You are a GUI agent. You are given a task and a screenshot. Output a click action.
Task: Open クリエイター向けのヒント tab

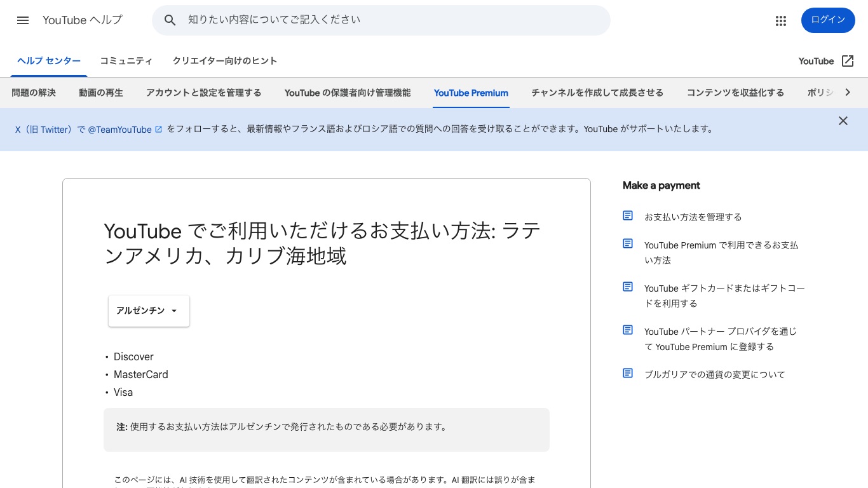pos(225,61)
